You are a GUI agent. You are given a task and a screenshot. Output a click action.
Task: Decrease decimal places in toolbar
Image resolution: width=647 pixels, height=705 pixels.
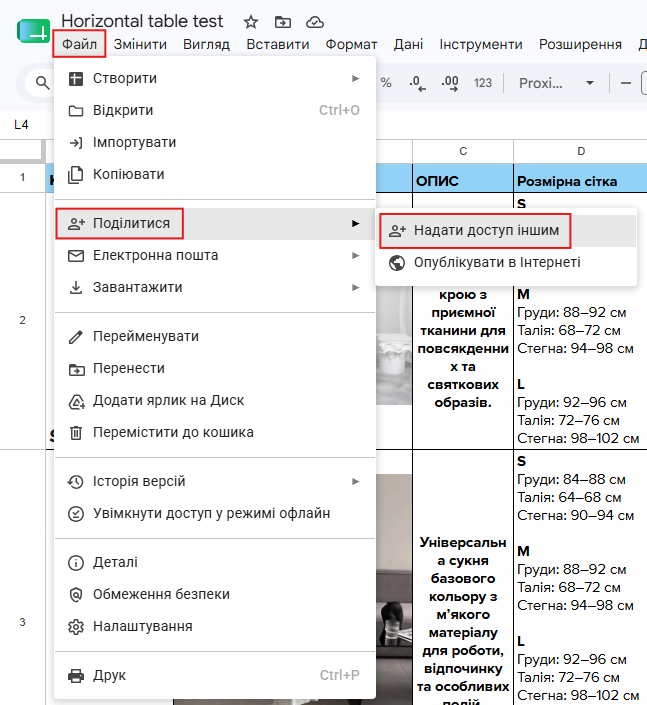(417, 83)
